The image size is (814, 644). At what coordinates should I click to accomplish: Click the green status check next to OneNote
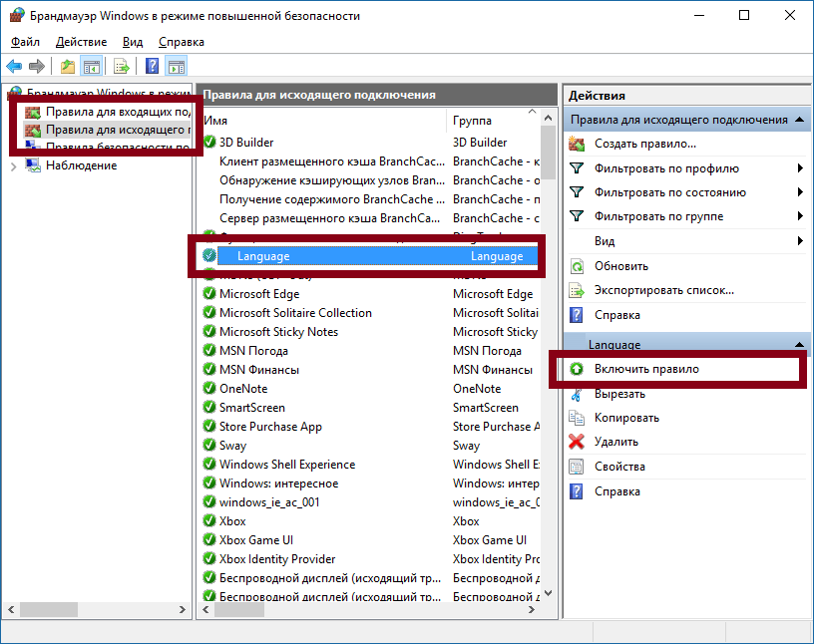tap(209, 389)
